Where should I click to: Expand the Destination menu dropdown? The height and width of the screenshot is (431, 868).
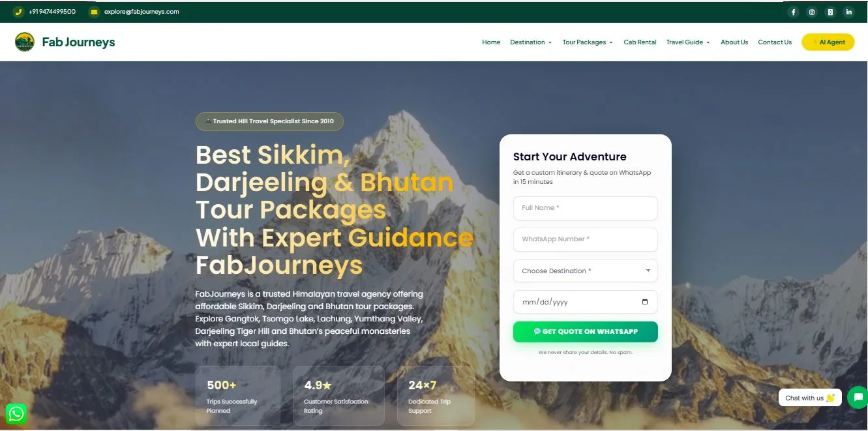tap(531, 42)
